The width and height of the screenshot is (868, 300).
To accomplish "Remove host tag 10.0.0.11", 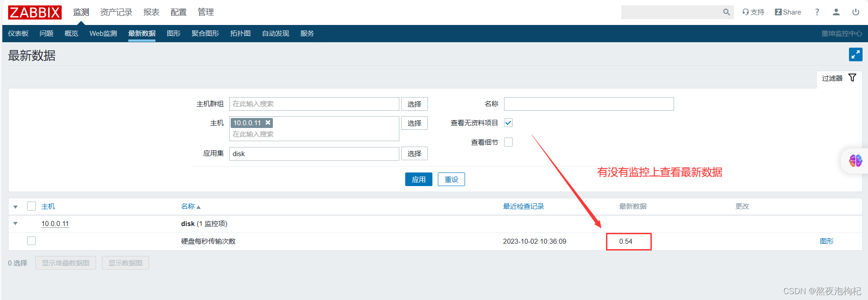I will 268,123.
